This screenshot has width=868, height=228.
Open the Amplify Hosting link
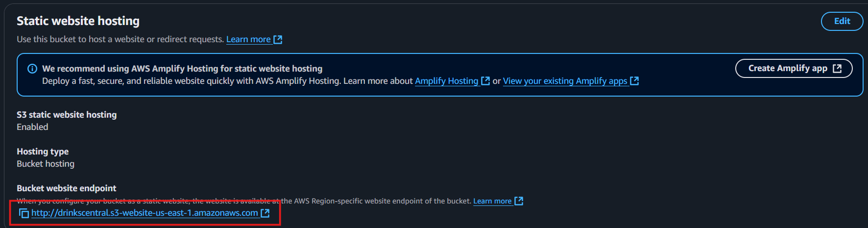click(447, 81)
